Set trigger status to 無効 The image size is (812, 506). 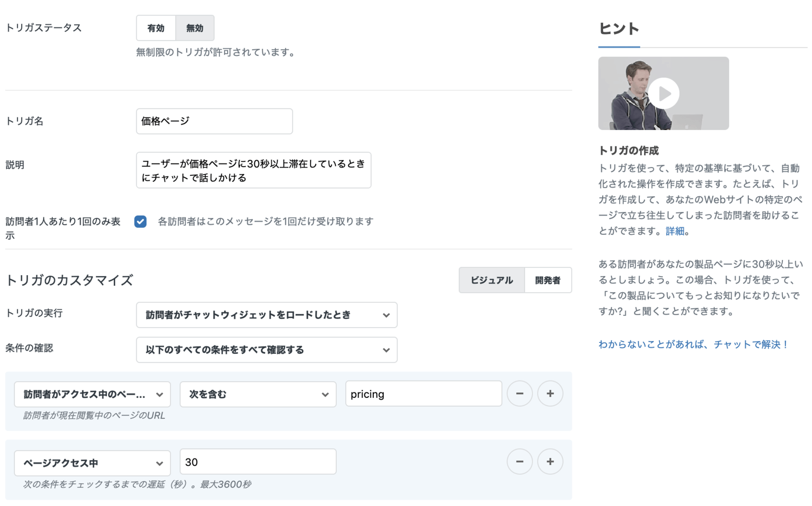(195, 28)
